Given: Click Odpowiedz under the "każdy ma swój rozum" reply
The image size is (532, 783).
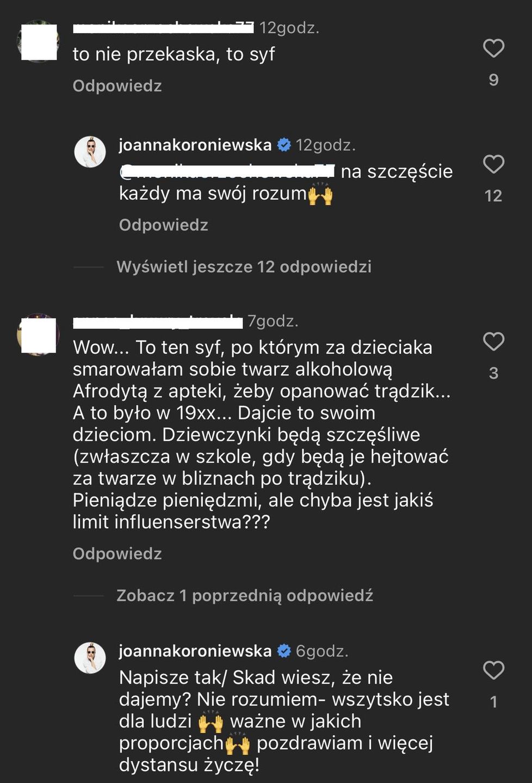Looking at the screenshot, I should 164,225.
